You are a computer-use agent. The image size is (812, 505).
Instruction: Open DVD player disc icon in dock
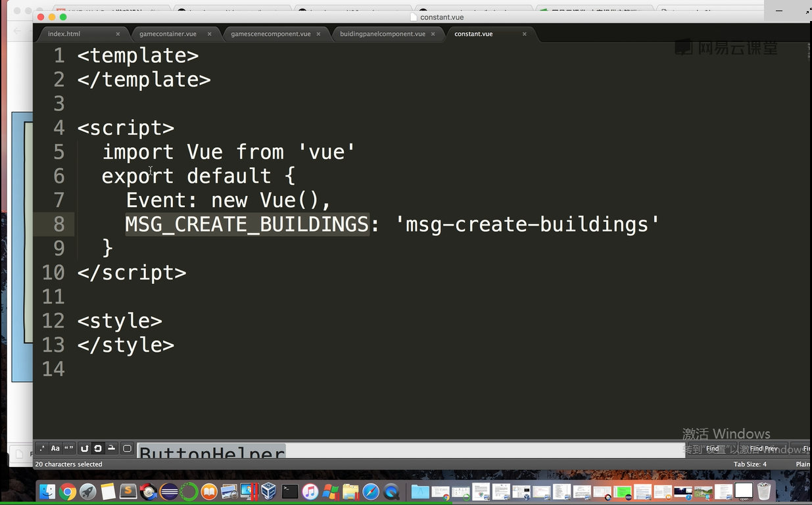[148, 492]
